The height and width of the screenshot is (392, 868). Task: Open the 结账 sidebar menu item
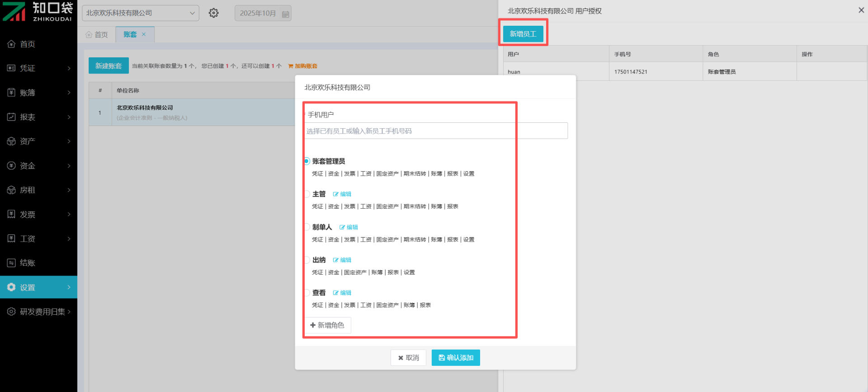[x=38, y=263]
